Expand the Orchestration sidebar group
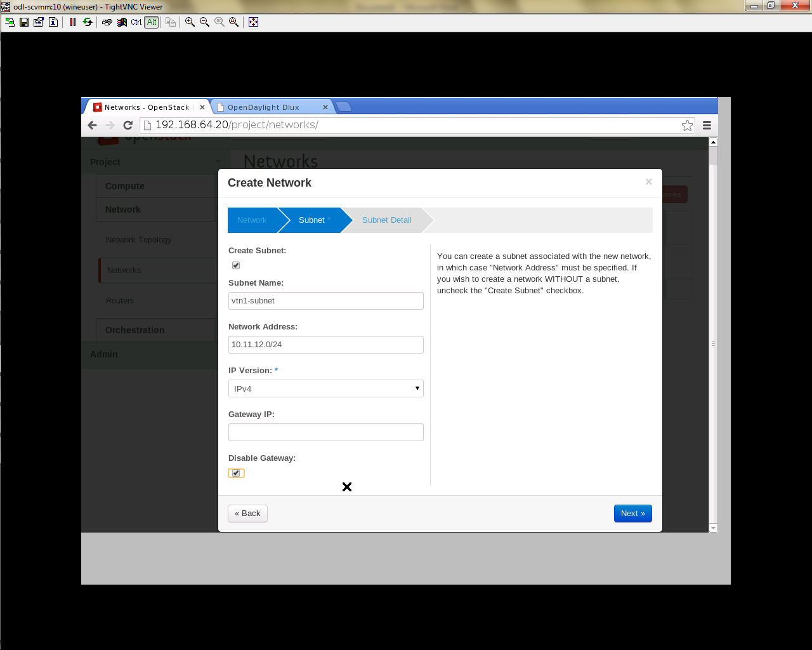The width and height of the screenshot is (812, 650). tap(157, 330)
